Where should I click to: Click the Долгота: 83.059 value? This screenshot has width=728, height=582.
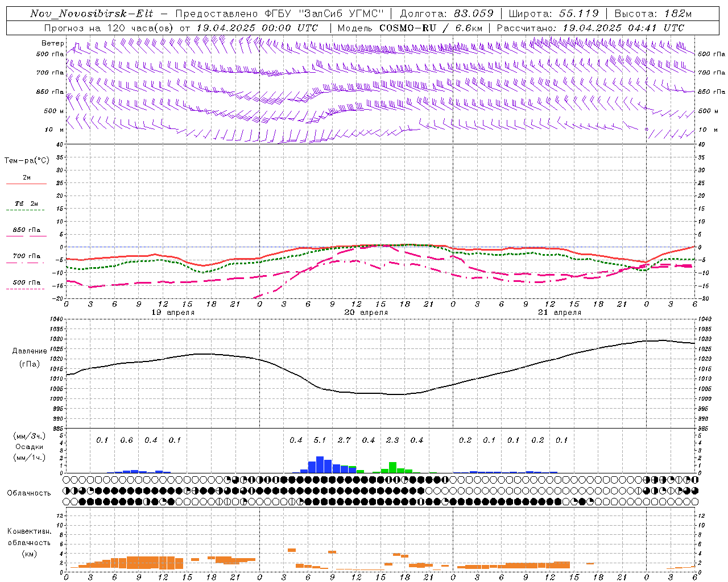pyautogui.click(x=446, y=14)
